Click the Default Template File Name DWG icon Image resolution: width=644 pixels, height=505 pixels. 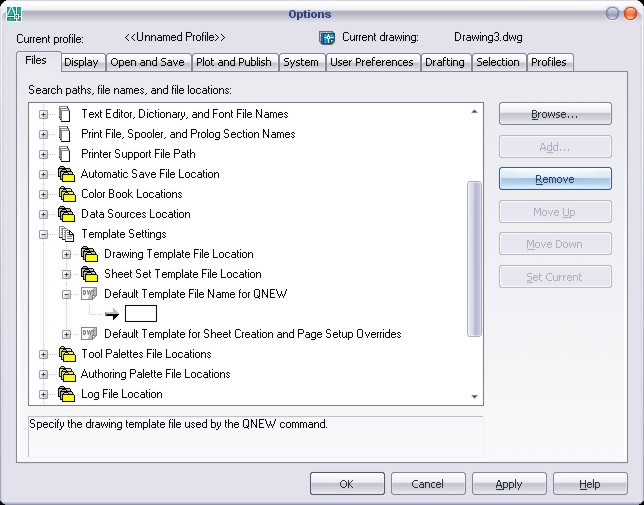pos(90,294)
